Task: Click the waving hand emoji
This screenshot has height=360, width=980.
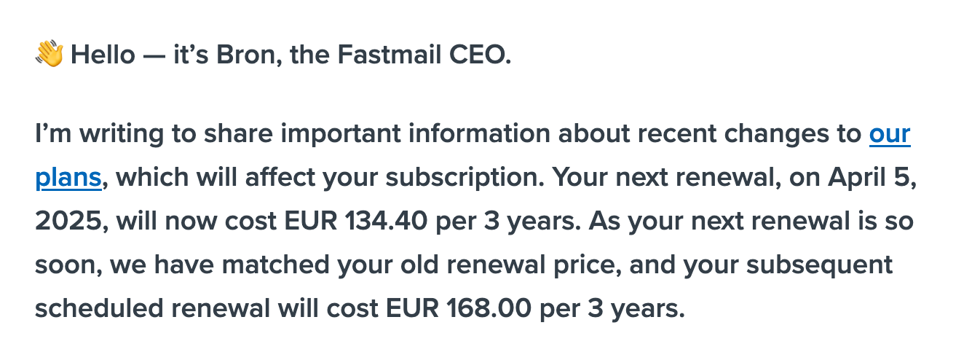Action: [x=50, y=55]
